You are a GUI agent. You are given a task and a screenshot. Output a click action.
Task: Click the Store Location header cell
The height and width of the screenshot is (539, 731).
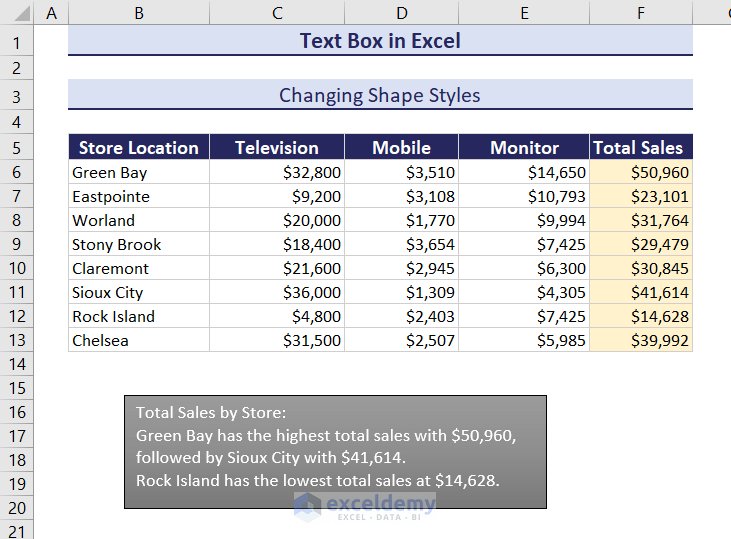tap(138, 148)
